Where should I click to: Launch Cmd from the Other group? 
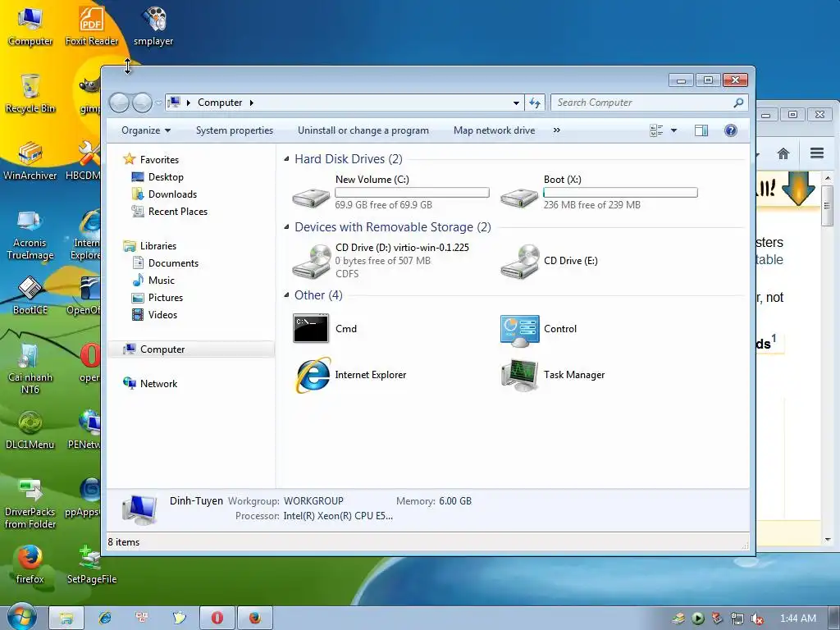pyautogui.click(x=325, y=328)
